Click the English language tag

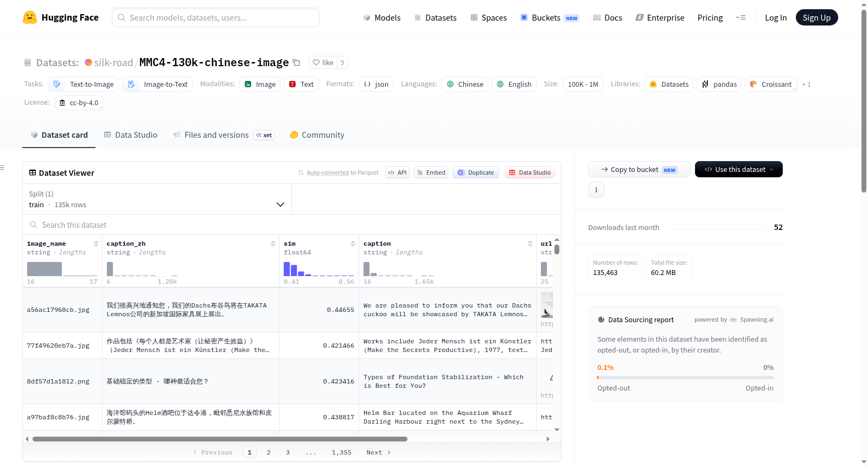(514, 84)
